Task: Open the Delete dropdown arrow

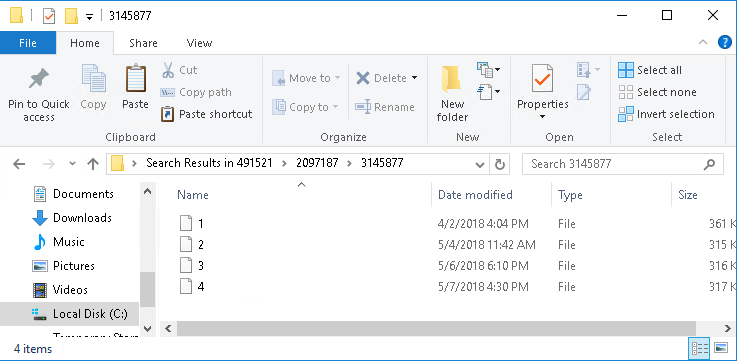Action: click(x=414, y=78)
